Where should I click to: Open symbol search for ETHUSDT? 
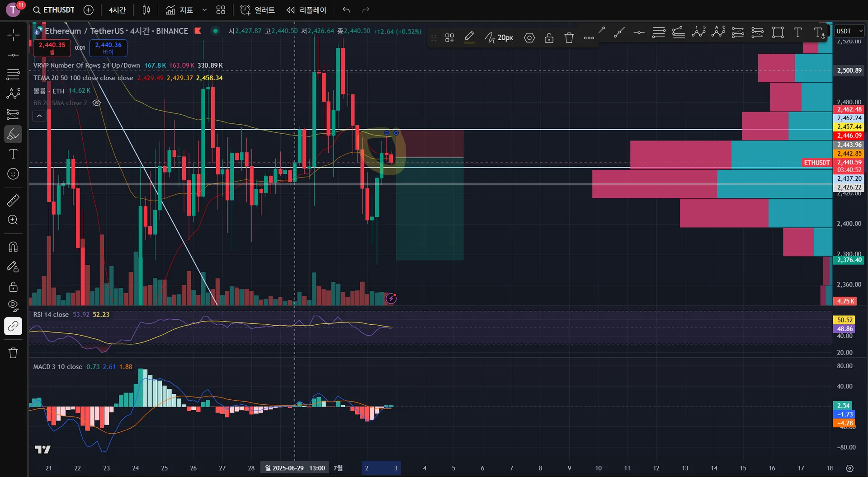point(54,10)
